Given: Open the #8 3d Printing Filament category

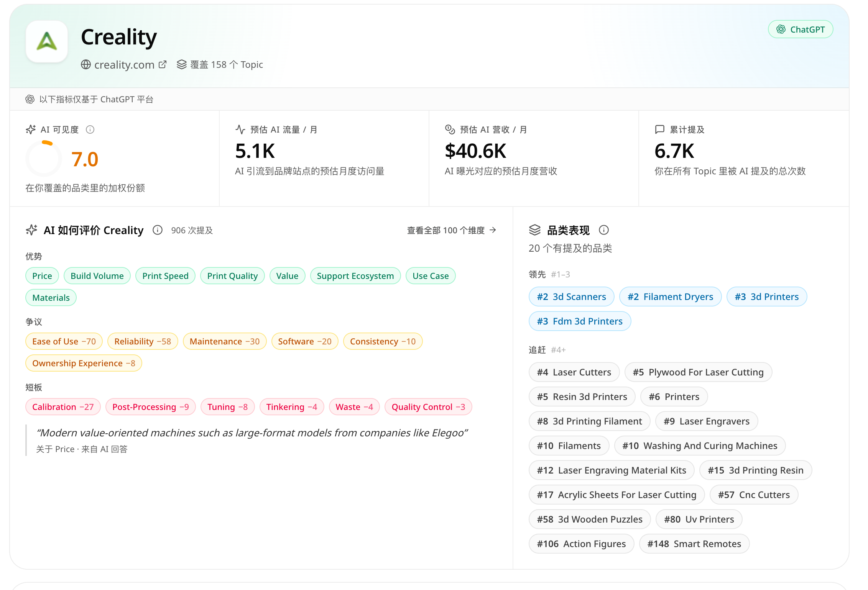Looking at the screenshot, I should pyautogui.click(x=589, y=421).
